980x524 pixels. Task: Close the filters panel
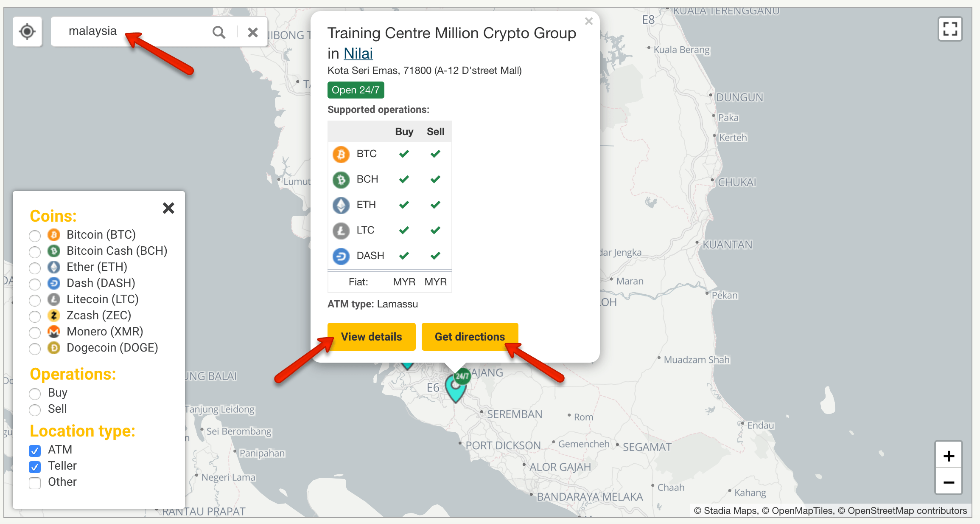[x=168, y=208]
